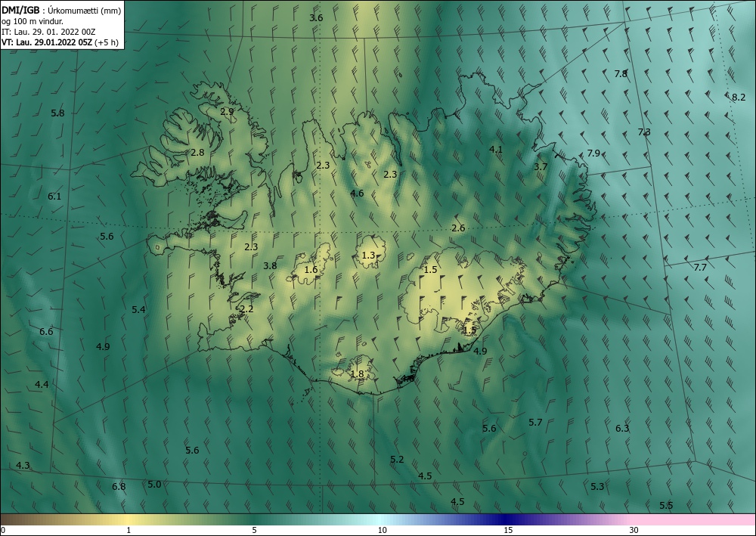Pick the 2.8 value over the Westfjords
The width and height of the screenshot is (756, 536).
[197, 152]
